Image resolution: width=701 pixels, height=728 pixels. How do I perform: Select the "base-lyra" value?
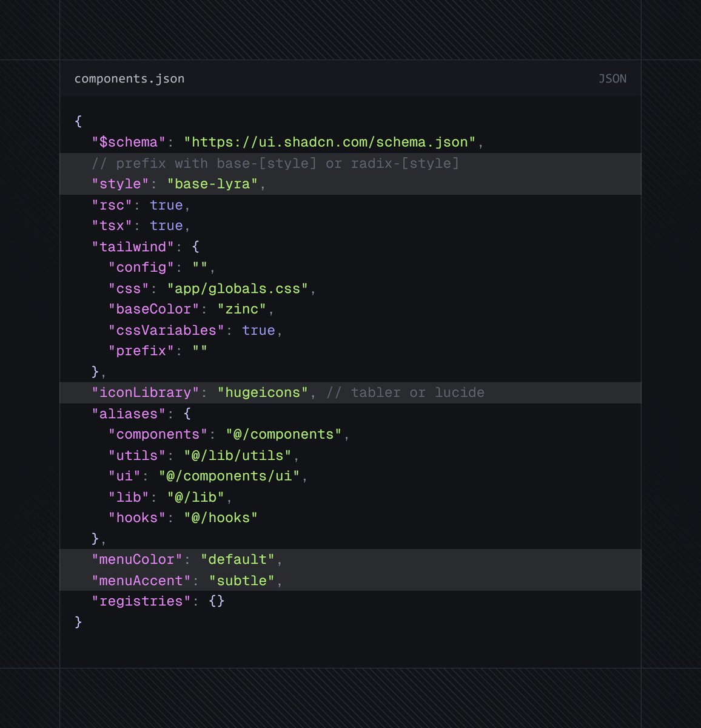[x=212, y=184]
